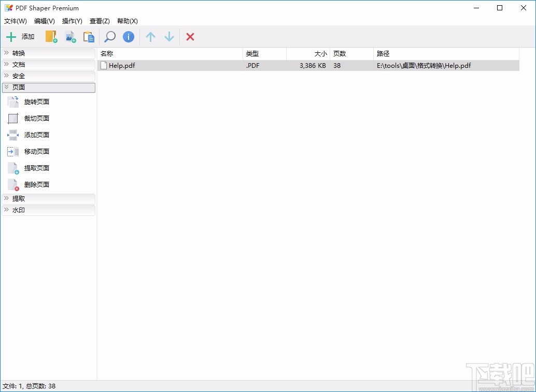The image size is (536, 392).
Task: Select the Extract Pages (提取页面) tool
Action: pos(38,168)
